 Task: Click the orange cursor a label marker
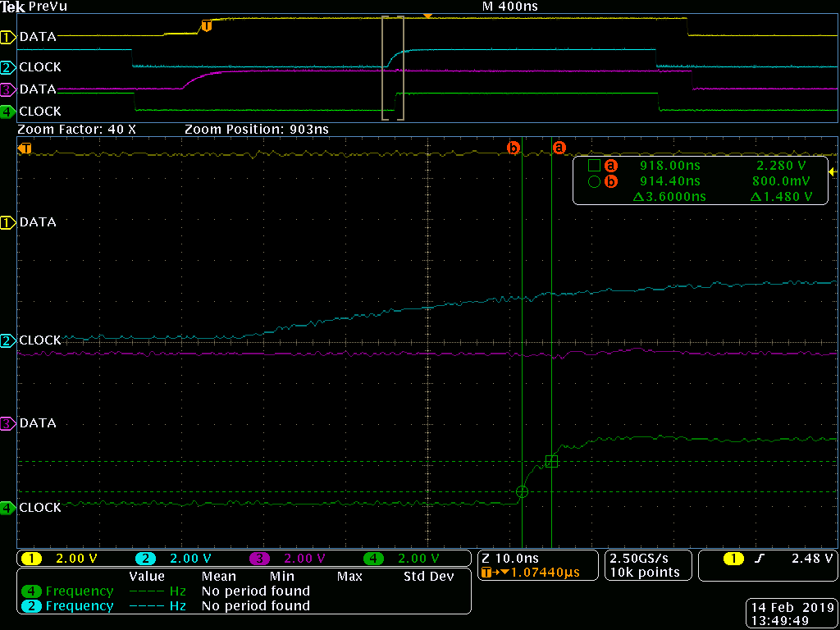(559, 148)
